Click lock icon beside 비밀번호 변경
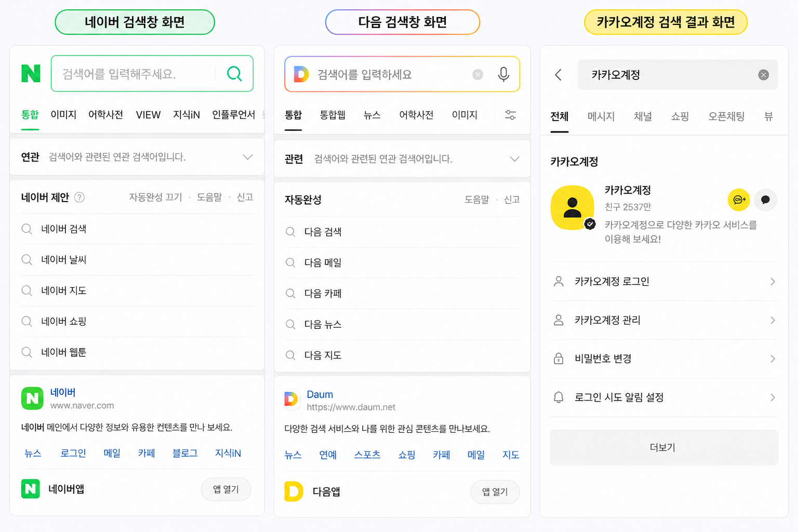This screenshot has width=798, height=532. [558, 358]
